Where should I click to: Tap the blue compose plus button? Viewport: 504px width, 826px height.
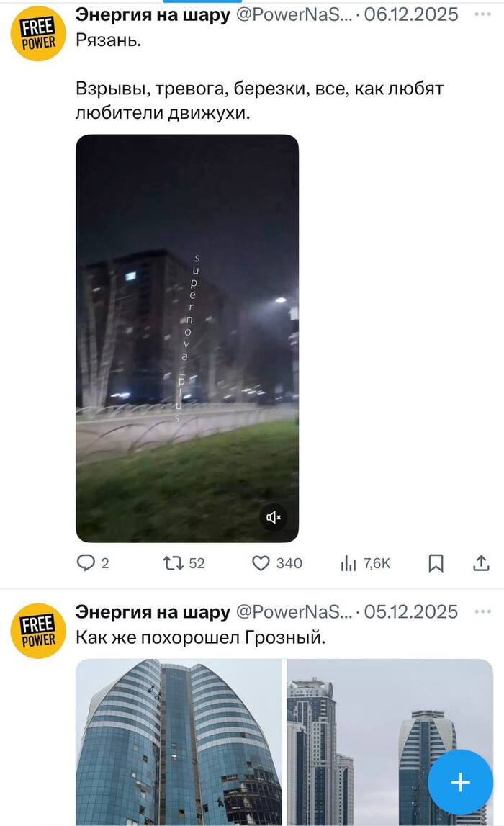(x=460, y=782)
